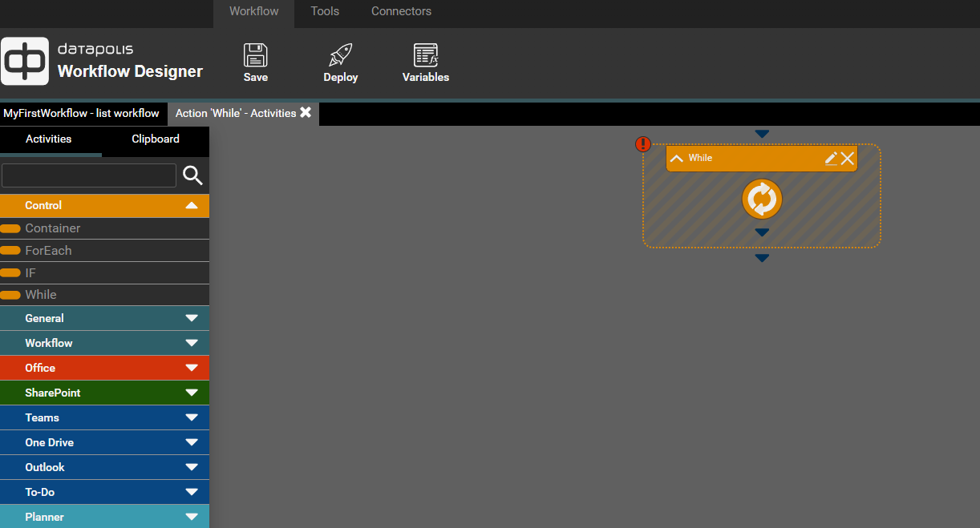Click the While loop circular arrows icon
Screen dimensions: 980x528
761,199
